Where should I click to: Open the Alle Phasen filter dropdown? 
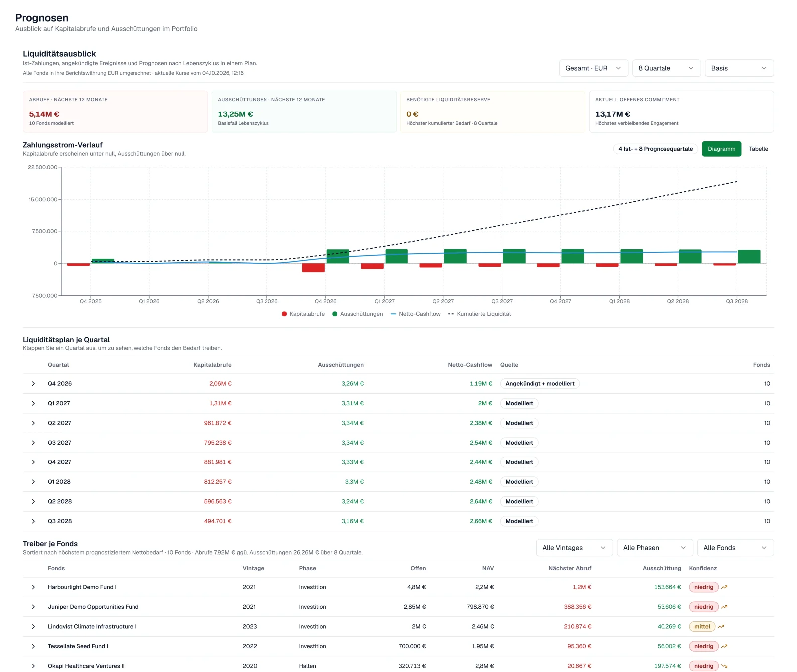(x=655, y=548)
